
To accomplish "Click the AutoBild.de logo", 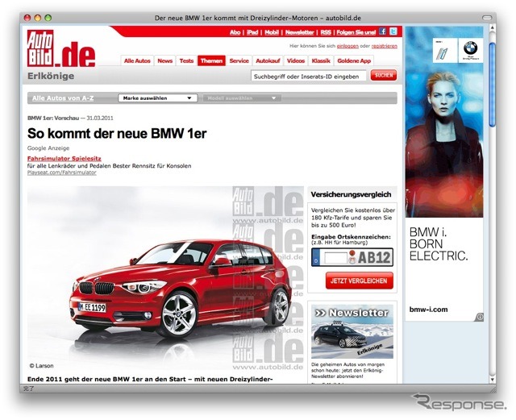I will tap(61, 48).
